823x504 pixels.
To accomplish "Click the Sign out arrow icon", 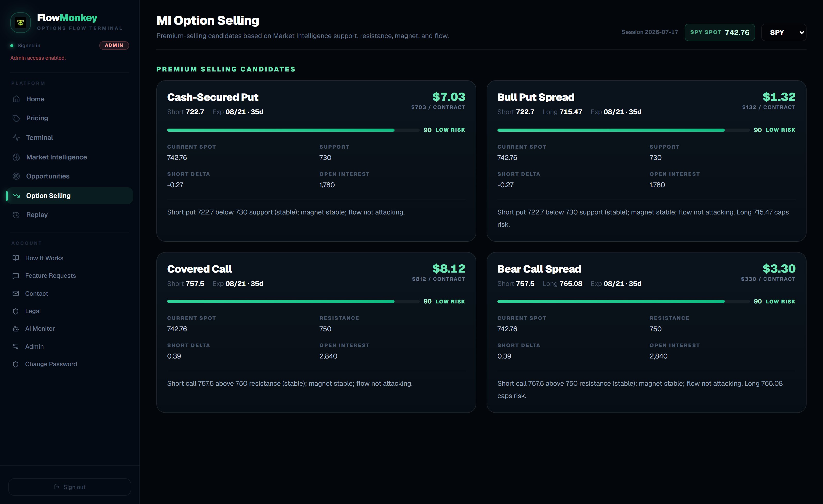I will [x=57, y=487].
